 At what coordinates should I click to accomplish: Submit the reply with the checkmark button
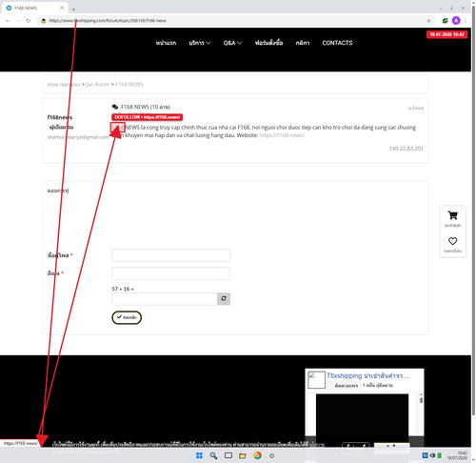pos(127,317)
